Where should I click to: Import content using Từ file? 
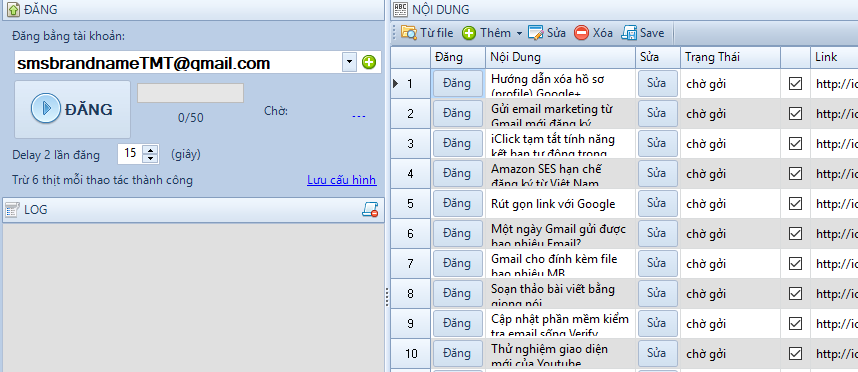[427, 33]
